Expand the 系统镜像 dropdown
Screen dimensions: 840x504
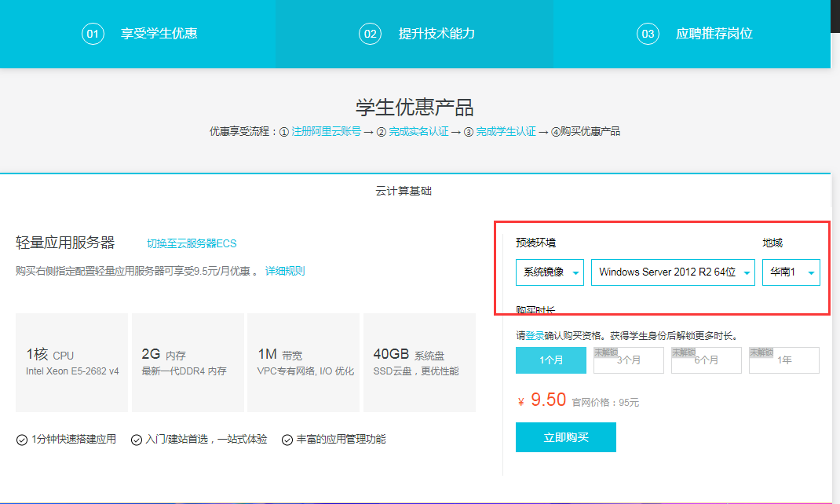point(550,272)
